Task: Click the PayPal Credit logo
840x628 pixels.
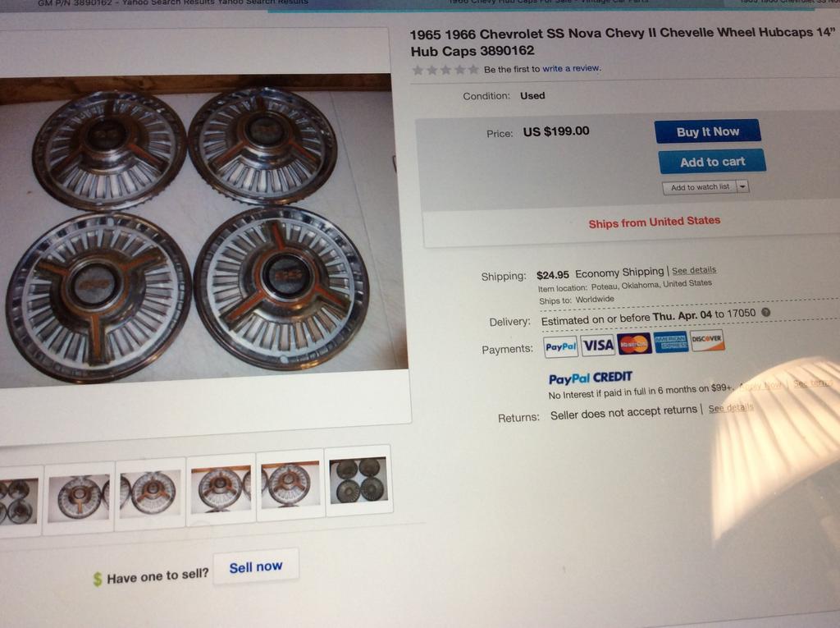Action: [591, 378]
